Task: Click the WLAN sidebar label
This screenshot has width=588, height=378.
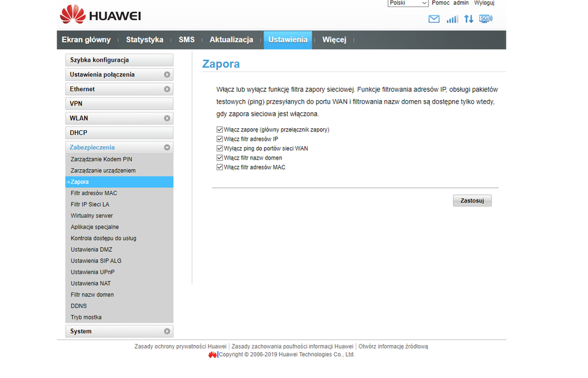Action: click(79, 118)
